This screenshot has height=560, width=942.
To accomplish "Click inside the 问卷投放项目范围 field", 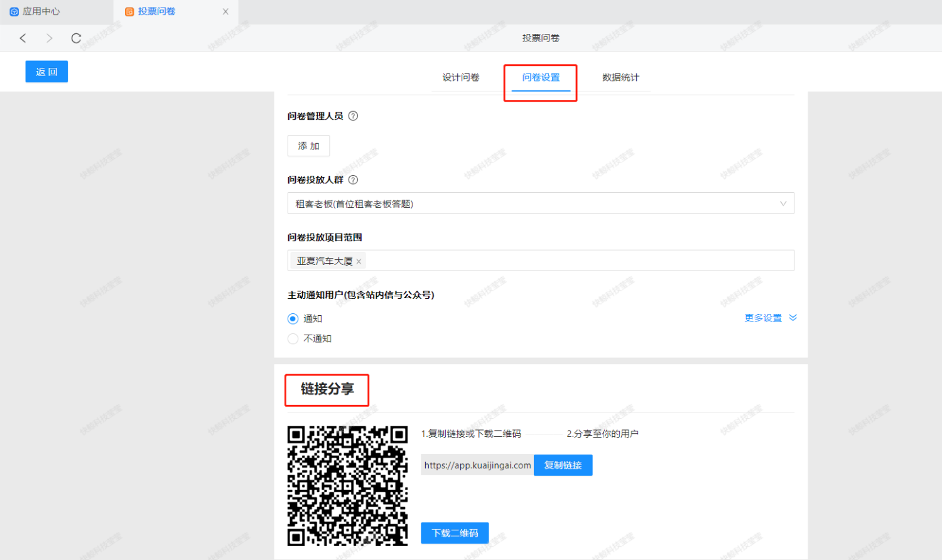I will coord(541,261).
